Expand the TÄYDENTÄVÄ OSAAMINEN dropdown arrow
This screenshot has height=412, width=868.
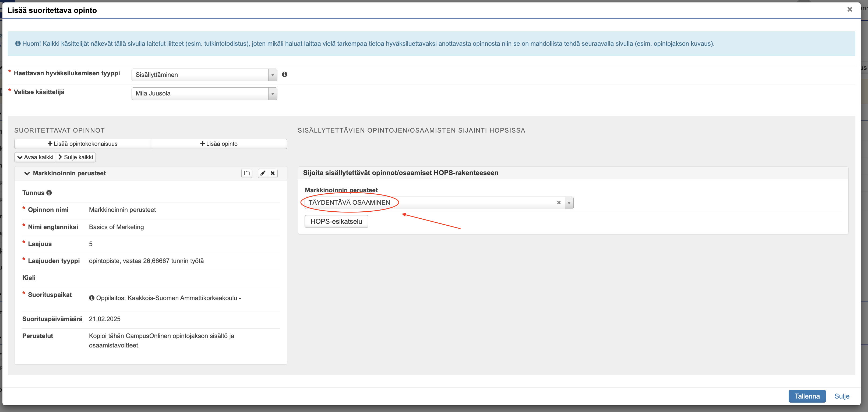click(569, 203)
